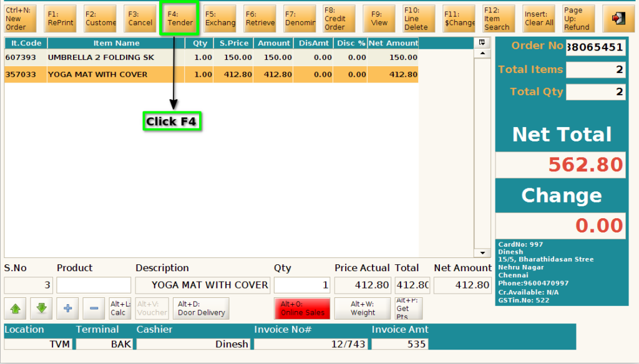This screenshot has height=364, width=639.
Task: Click scrollbar down arrow in item table
Action: click(x=482, y=253)
